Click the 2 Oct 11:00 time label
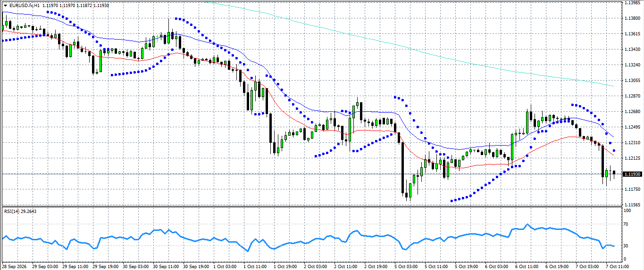This screenshot has height=270, width=644. click(346, 266)
